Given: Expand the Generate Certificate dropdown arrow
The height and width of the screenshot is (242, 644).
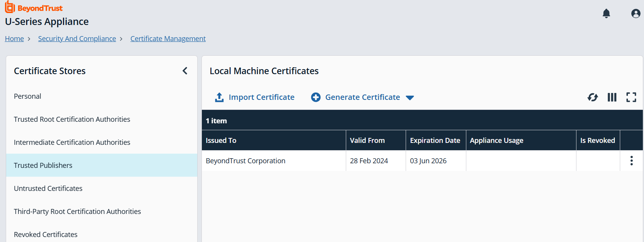Looking at the screenshot, I should click(x=410, y=98).
